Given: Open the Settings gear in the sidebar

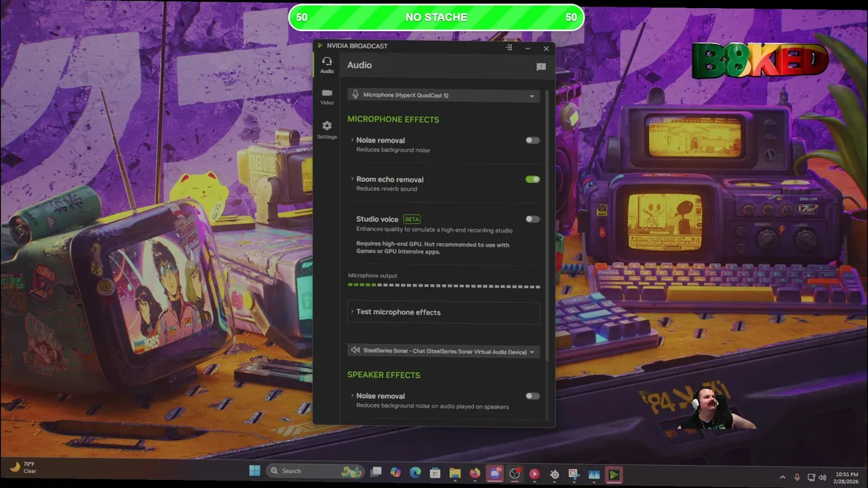Looking at the screenshot, I should (x=327, y=130).
